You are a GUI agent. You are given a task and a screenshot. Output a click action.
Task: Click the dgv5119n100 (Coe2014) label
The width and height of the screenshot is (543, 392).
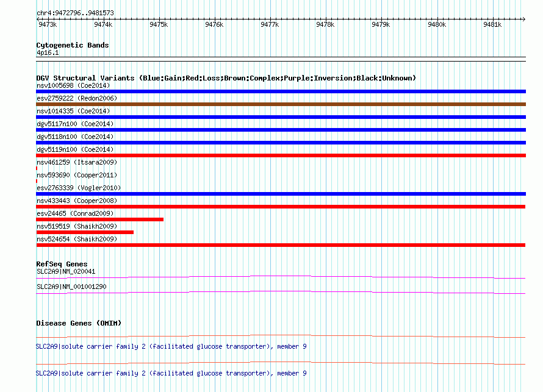point(75,149)
